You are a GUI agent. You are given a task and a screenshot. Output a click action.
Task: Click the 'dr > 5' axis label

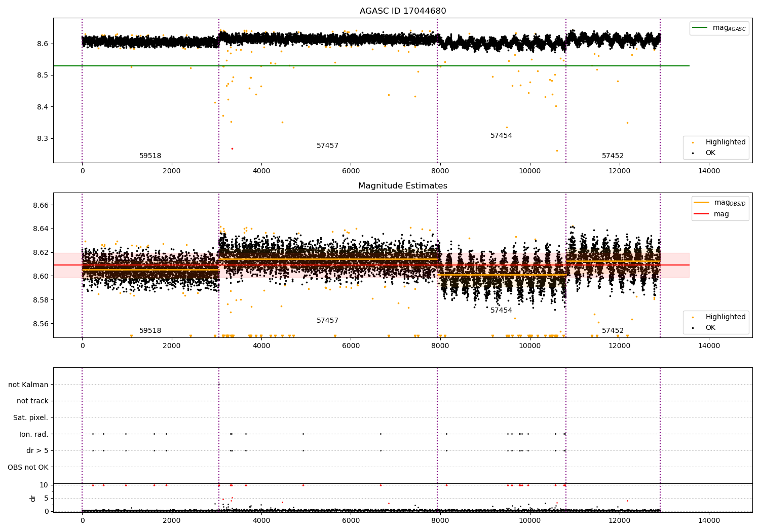coord(37,451)
